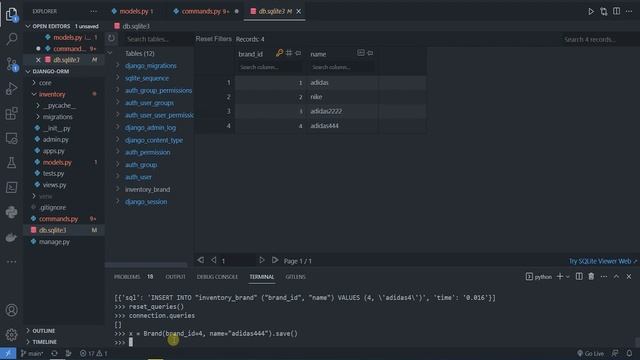Screen dimensions: 640x360
Task: Click the primary key icon on brand_id
Action: (279, 53)
